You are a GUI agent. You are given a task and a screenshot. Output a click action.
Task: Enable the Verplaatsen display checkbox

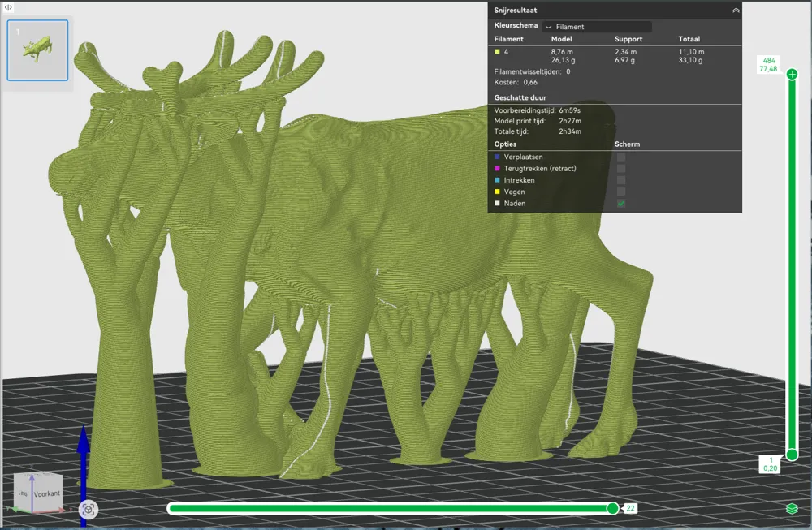[x=621, y=157]
